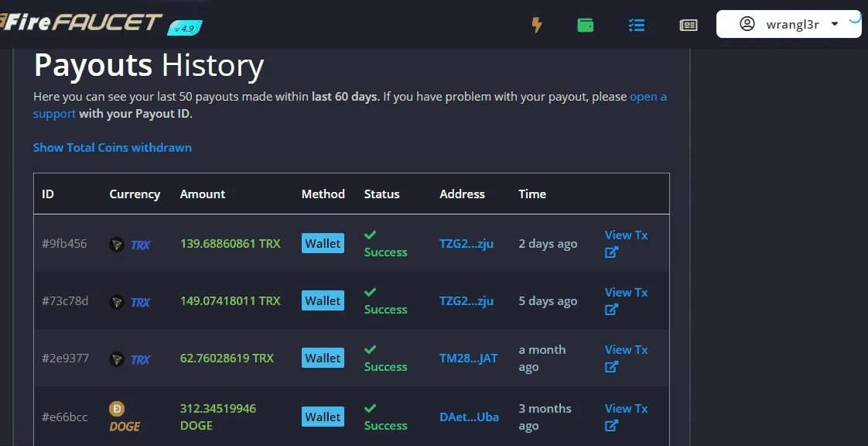
Task: Click the ID column header
Action: [48, 194]
